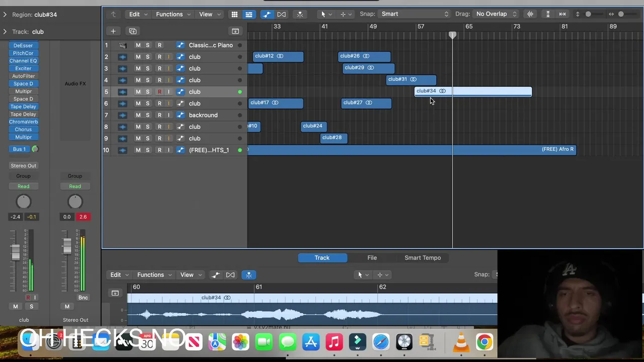Screen dimensions: 644x362
Task: Click the Flex icon in the audio editor
Action: click(230, 275)
